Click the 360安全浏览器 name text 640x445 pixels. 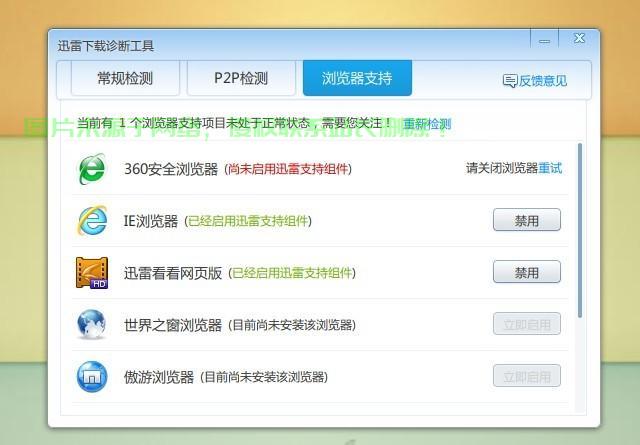(171, 169)
